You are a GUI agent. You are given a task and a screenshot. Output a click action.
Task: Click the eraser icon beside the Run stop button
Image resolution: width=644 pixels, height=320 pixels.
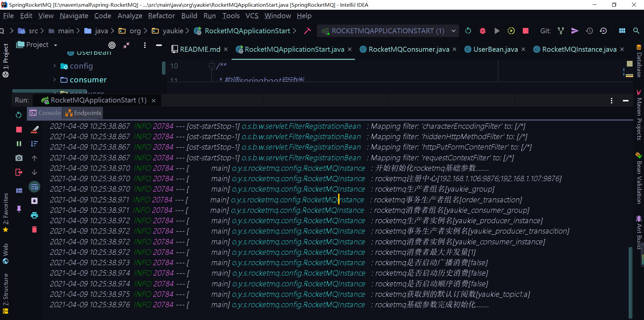pyautogui.click(x=35, y=129)
